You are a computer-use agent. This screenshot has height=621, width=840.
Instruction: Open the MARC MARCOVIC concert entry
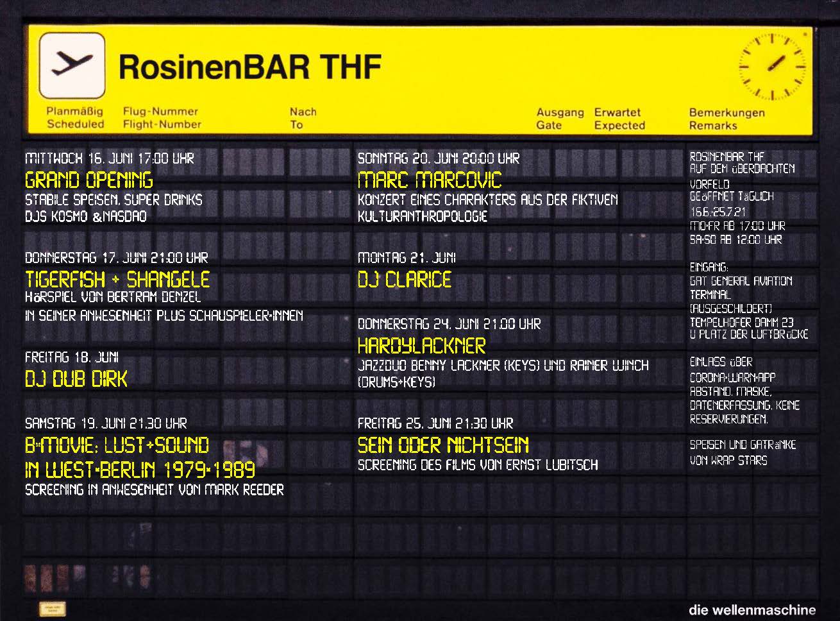coord(430,180)
